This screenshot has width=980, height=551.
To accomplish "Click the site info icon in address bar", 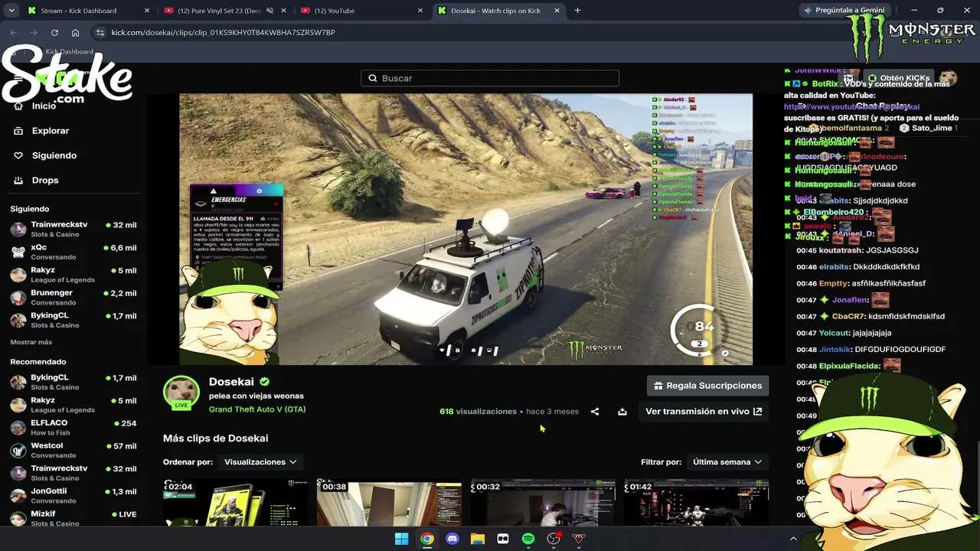I will [x=99, y=32].
